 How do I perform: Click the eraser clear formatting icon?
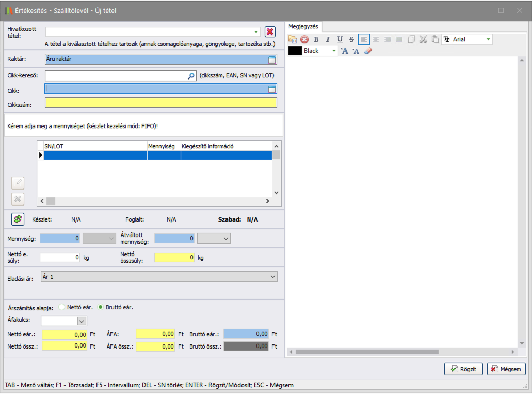(368, 51)
